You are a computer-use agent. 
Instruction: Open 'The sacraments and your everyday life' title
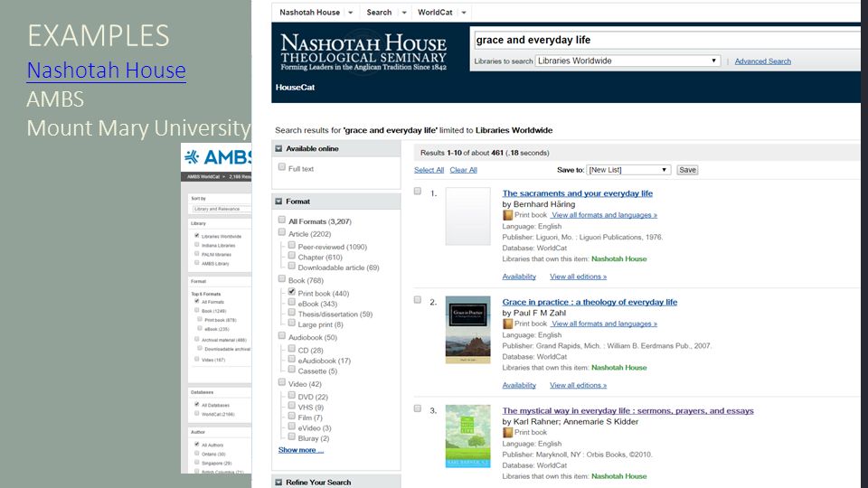click(578, 193)
